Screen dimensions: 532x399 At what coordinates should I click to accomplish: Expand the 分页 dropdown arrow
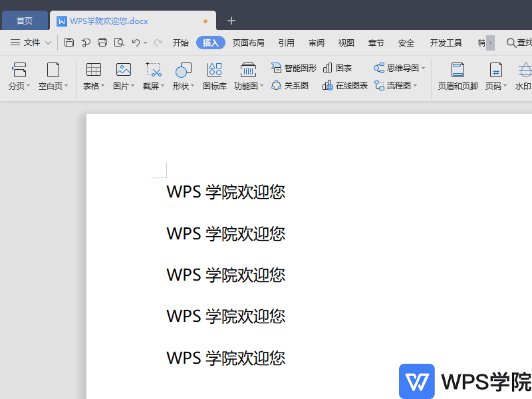coord(28,86)
